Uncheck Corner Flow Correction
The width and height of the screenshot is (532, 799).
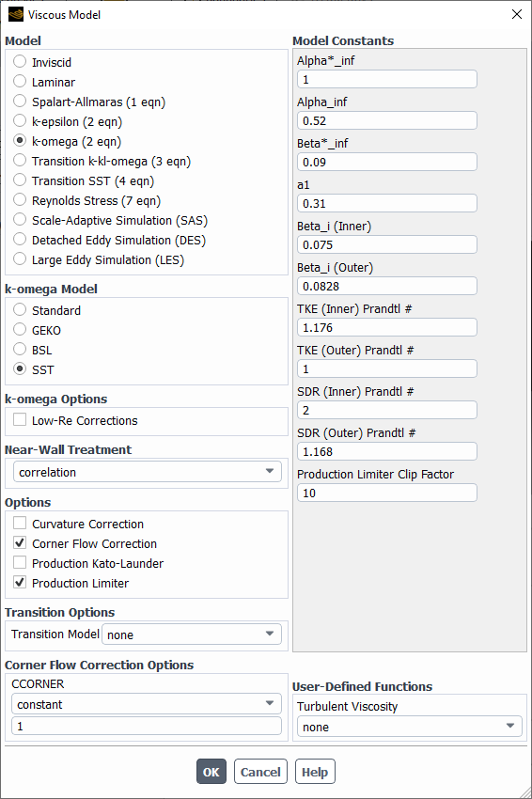[x=20, y=543]
